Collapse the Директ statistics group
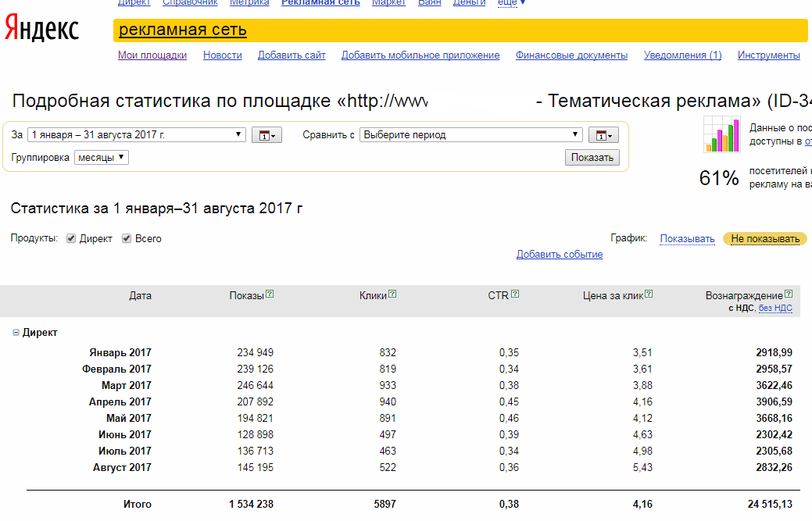812x521 pixels. tap(16, 333)
